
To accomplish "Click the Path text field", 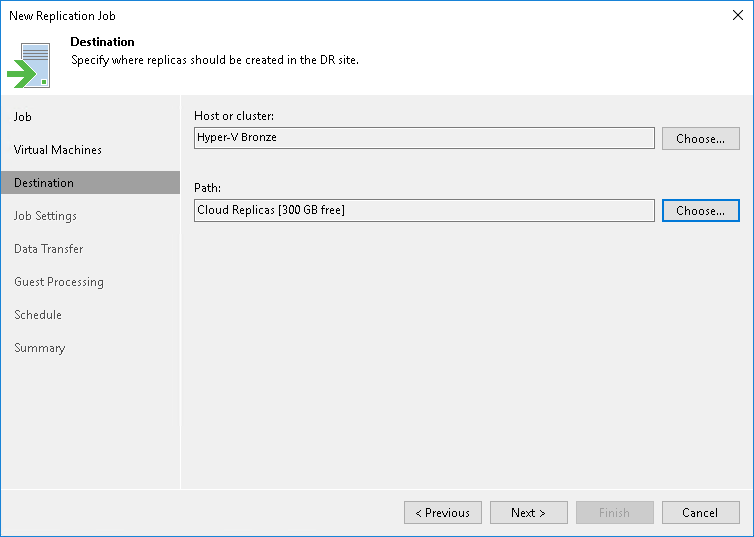I will 424,211.
